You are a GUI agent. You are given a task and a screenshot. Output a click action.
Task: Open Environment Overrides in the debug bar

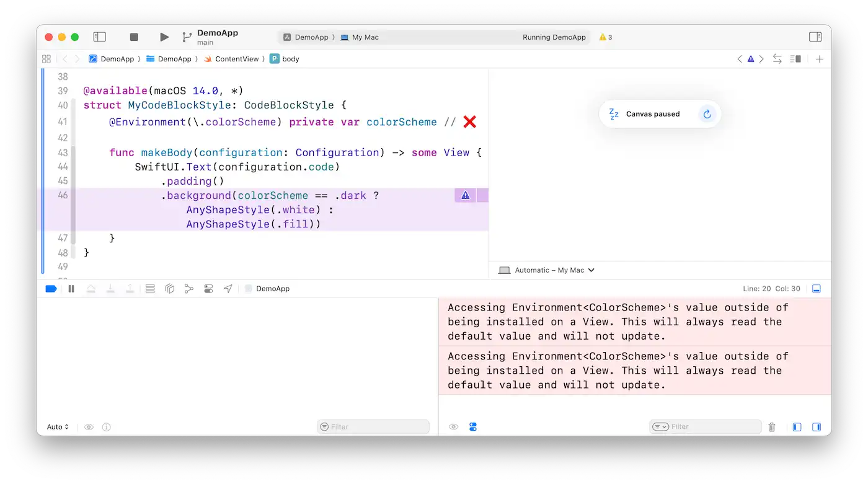click(208, 288)
